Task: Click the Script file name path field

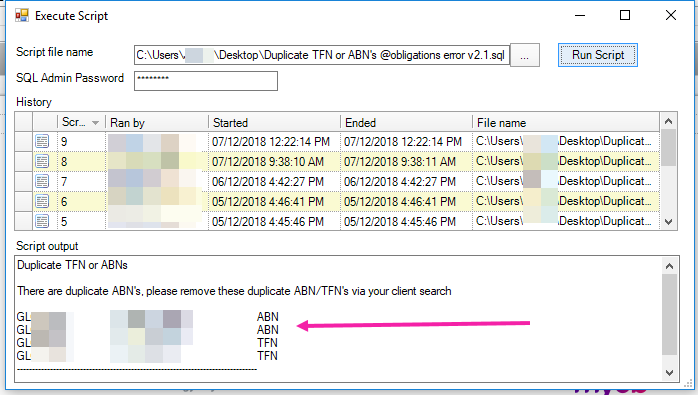Action: coord(322,55)
